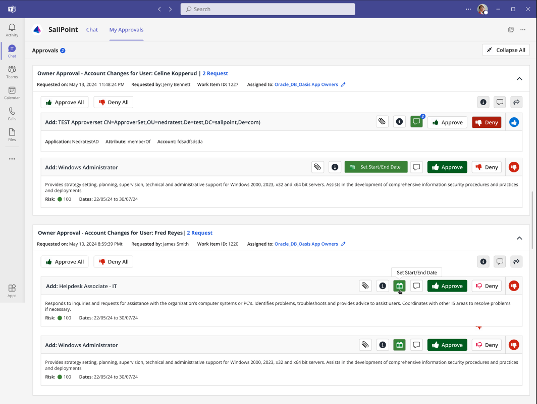
Task: Open the 2 Request link for Celine Kopperud
Action: point(215,73)
